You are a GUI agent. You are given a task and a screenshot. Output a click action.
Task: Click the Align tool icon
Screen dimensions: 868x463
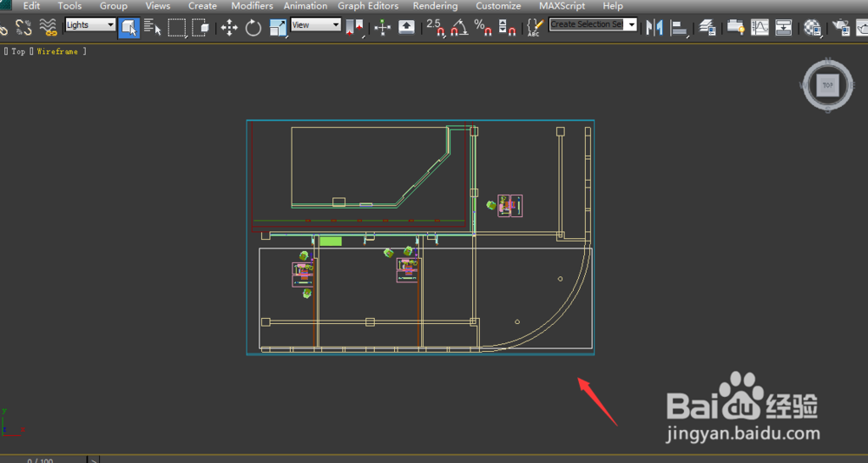680,27
